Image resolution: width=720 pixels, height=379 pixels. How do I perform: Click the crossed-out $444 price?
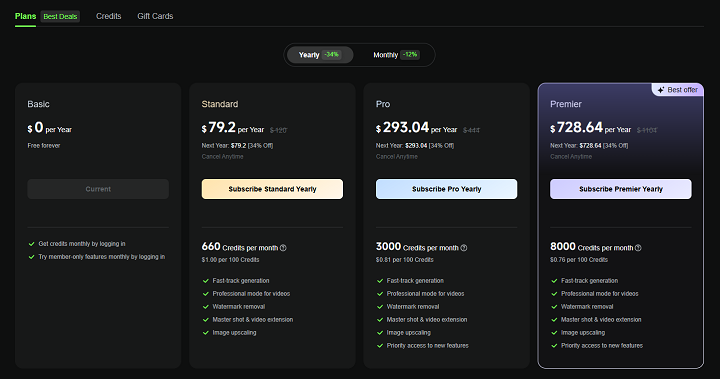471,130
